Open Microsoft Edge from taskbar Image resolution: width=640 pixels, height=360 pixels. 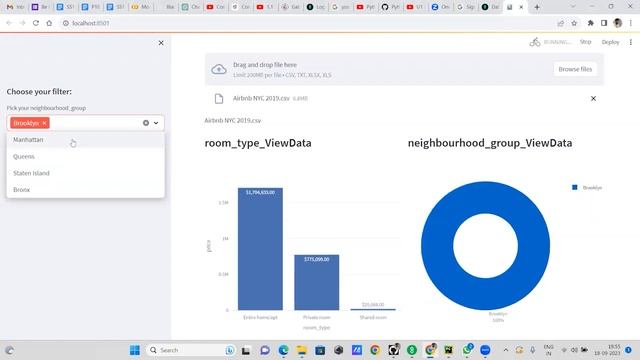click(x=283, y=350)
